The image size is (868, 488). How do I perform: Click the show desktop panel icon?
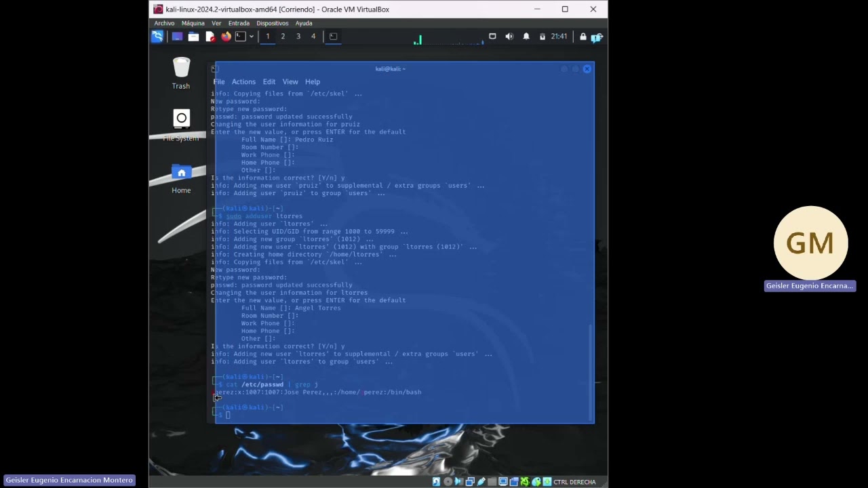click(177, 37)
